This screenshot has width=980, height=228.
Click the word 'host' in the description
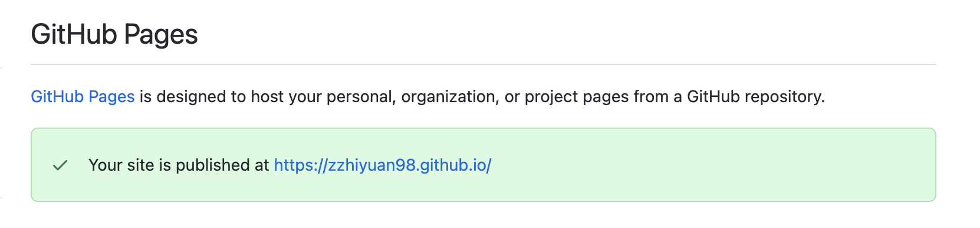point(268,96)
